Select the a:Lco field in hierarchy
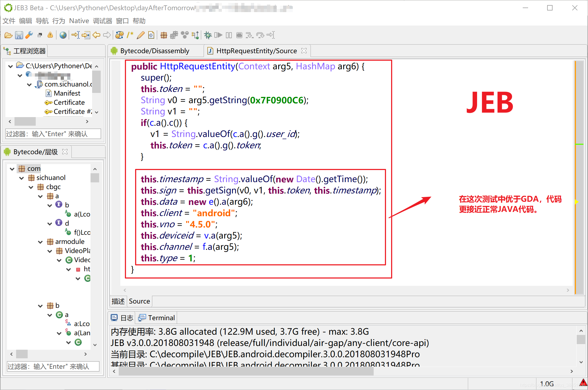The height and width of the screenshot is (390, 588). pos(78,324)
